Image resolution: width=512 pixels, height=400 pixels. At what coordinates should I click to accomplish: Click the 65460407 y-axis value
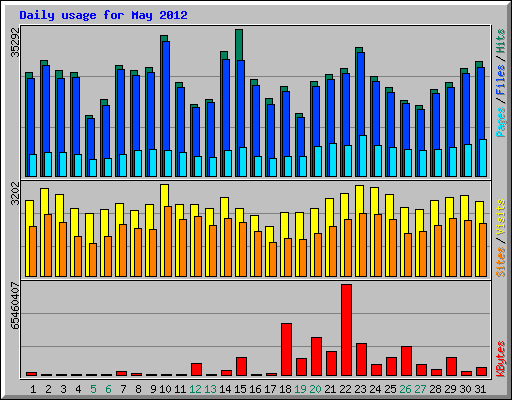coord(15,305)
